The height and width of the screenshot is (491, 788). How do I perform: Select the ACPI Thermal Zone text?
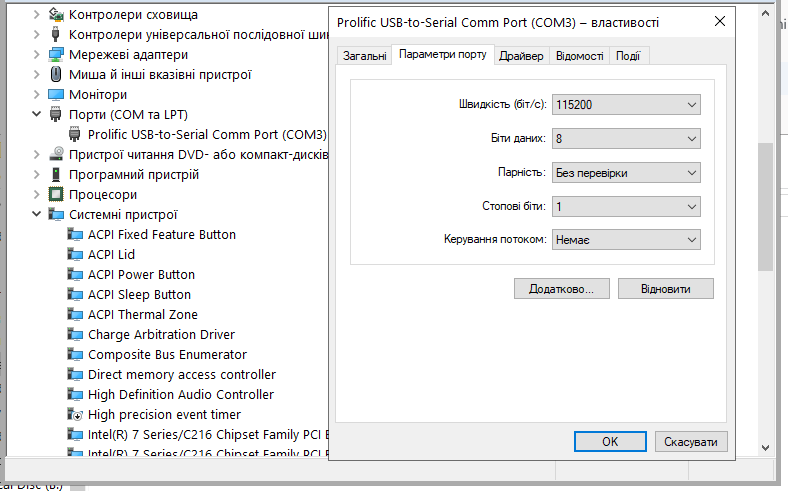point(143,315)
